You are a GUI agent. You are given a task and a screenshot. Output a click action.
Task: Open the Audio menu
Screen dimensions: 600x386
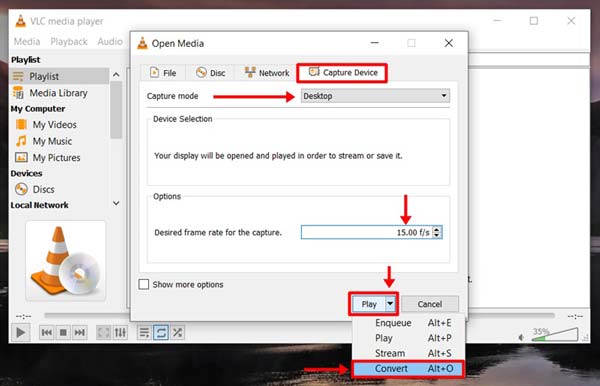point(110,41)
